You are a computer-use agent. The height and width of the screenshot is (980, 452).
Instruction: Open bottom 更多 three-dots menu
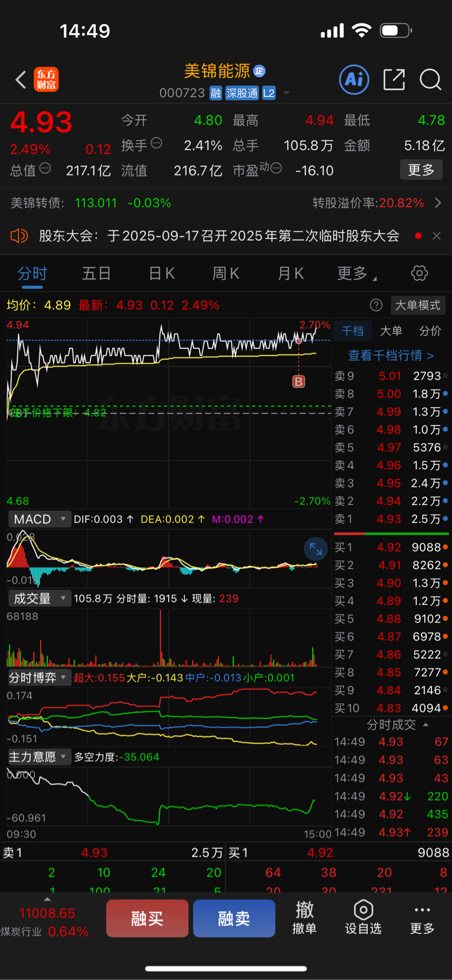coord(422,918)
